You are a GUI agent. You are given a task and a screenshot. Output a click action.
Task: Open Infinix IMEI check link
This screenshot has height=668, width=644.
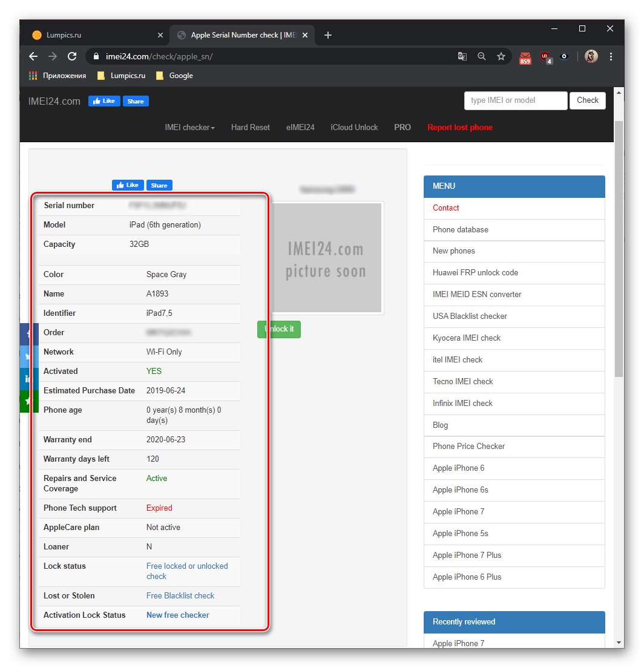[514, 404]
